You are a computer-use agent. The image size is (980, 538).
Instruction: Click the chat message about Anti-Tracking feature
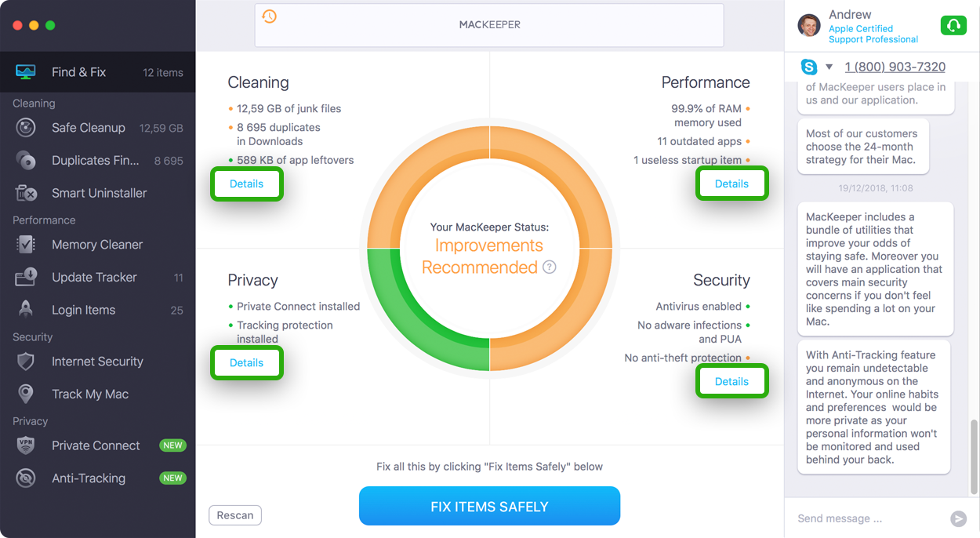click(873, 407)
